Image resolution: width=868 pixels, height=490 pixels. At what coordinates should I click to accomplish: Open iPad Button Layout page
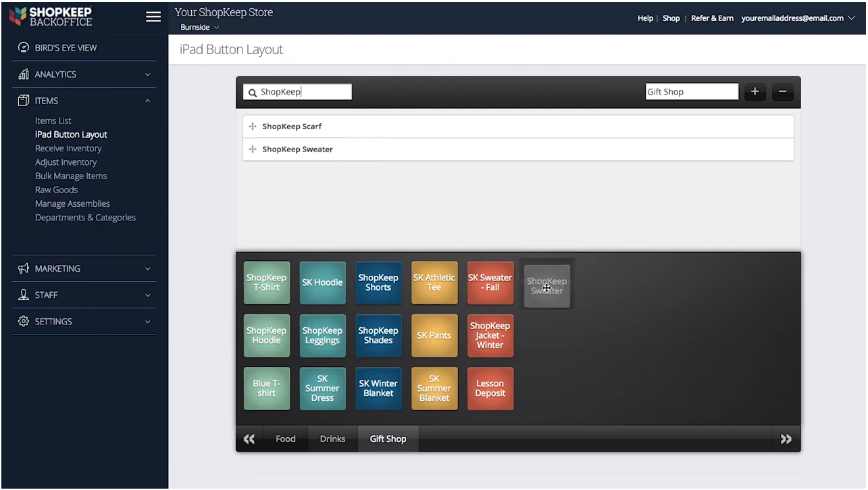pyautogui.click(x=71, y=134)
